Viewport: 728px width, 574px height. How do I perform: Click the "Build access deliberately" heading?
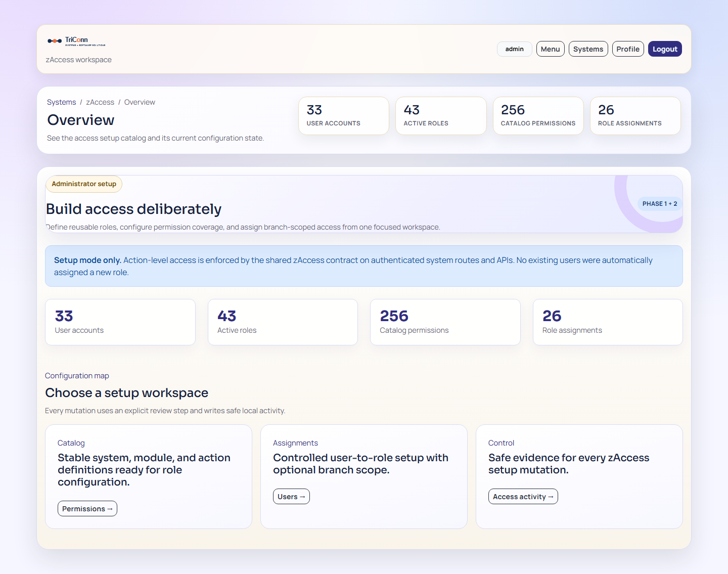[x=134, y=209]
